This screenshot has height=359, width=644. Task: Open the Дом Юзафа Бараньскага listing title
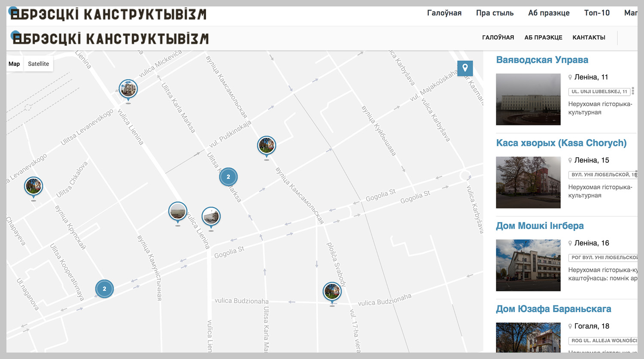[553, 309]
